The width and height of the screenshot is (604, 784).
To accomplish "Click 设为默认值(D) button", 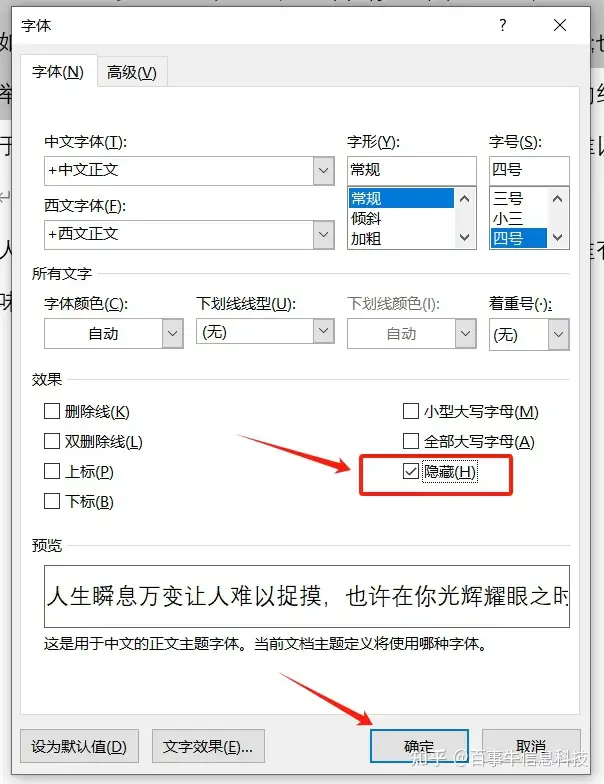I will coord(79,746).
